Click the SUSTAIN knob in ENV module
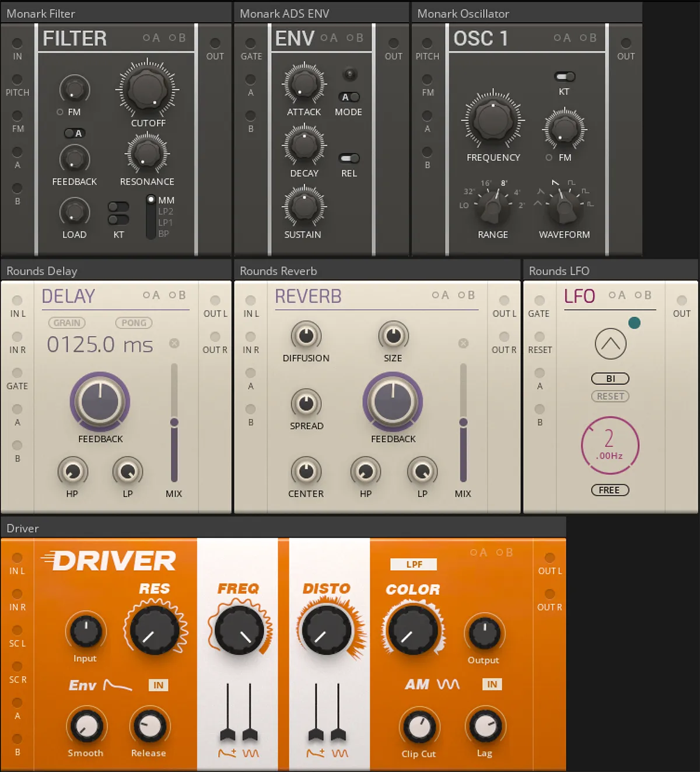The image size is (700, 772). point(304,205)
